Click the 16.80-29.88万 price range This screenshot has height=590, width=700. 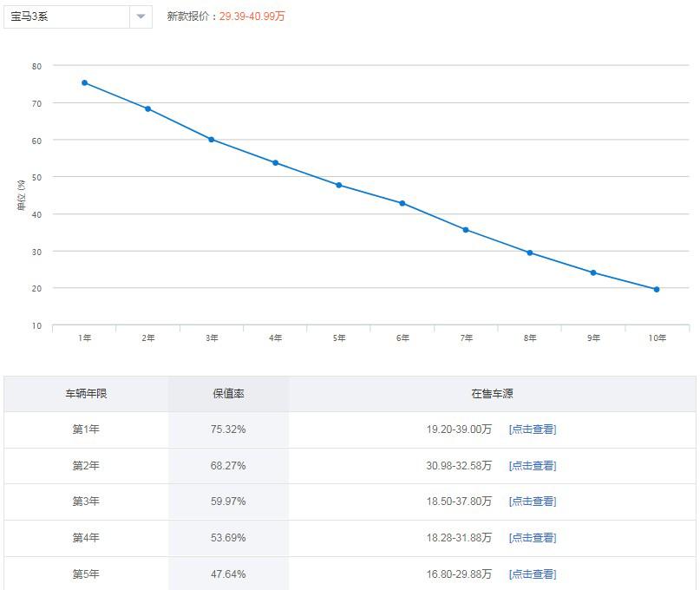(459, 574)
